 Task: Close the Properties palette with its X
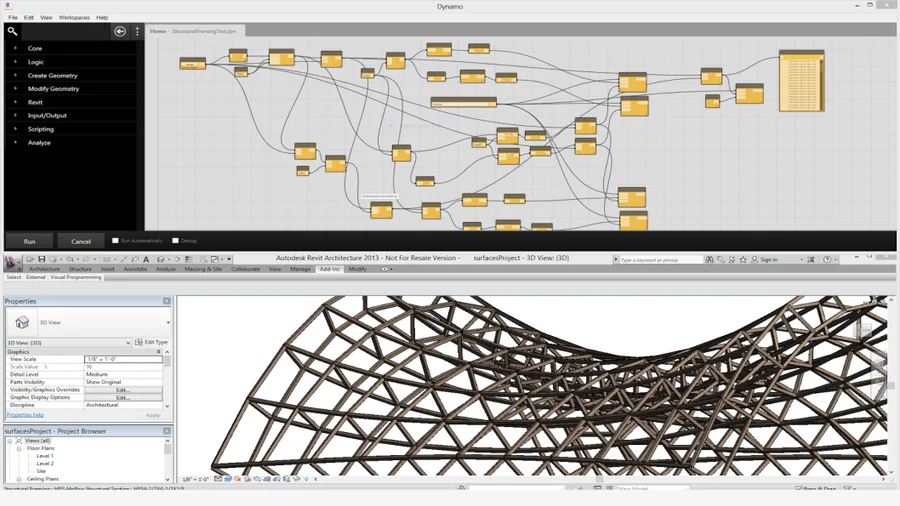pos(166,301)
